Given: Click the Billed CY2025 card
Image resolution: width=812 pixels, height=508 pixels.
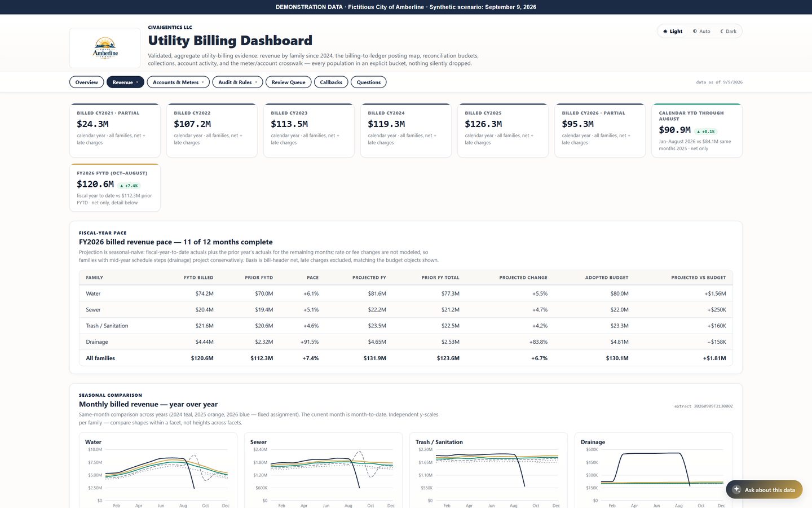Looking at the screenshot, I should [503, 130].
